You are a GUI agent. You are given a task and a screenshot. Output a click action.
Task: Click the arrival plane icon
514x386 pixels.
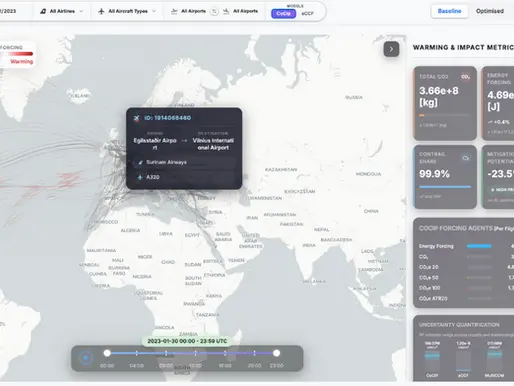[226, 11]
